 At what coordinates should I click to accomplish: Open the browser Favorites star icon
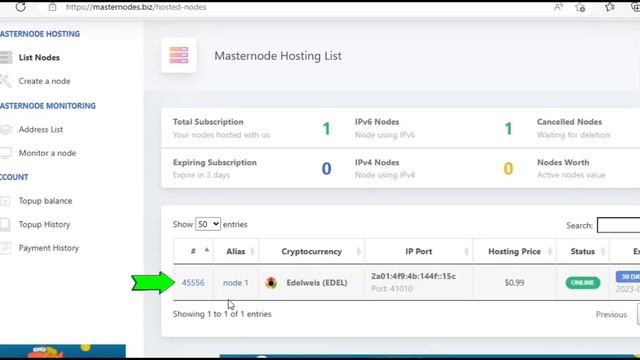(x=610, y=7)
